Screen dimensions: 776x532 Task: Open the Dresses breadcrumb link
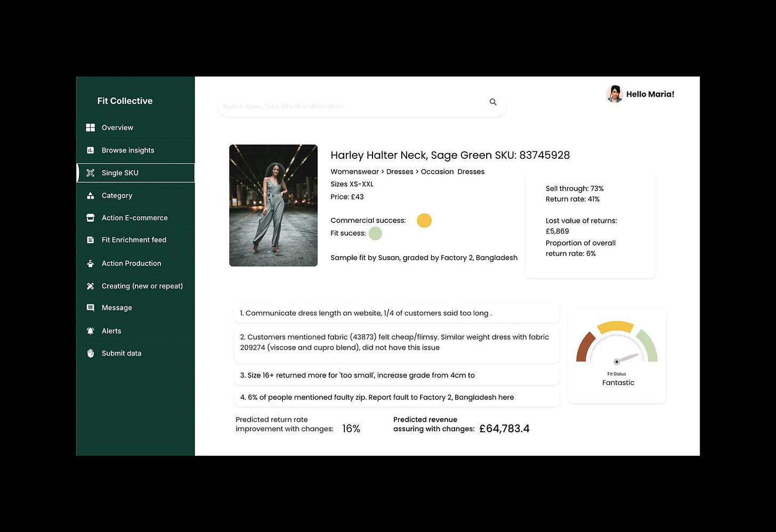[x=400, y=171]
